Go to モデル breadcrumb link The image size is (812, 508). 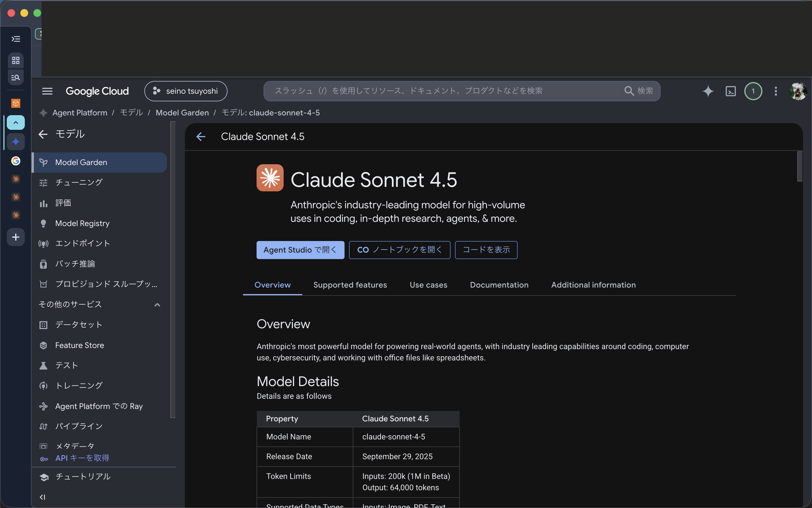[x=132, y=113]
